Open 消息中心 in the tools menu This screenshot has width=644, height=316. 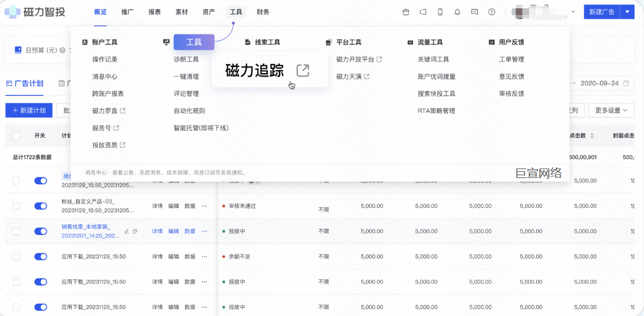(x=105, y=77)
